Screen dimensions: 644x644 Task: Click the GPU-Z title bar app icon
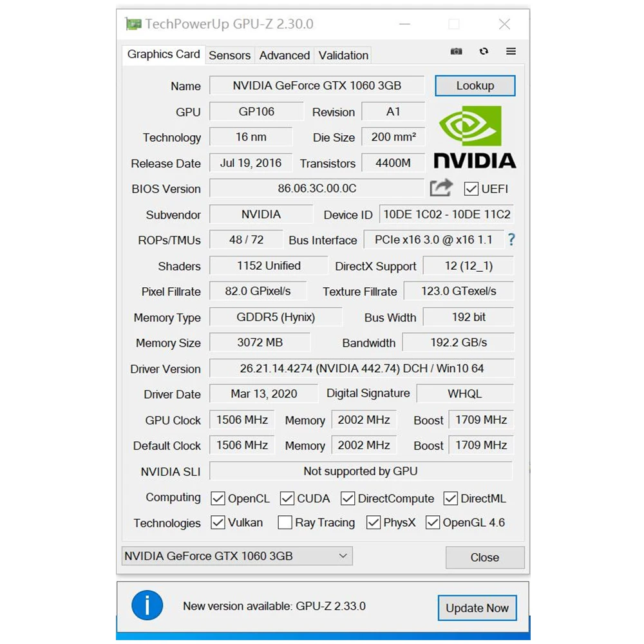pyautogui.click(x=133, y=24)
